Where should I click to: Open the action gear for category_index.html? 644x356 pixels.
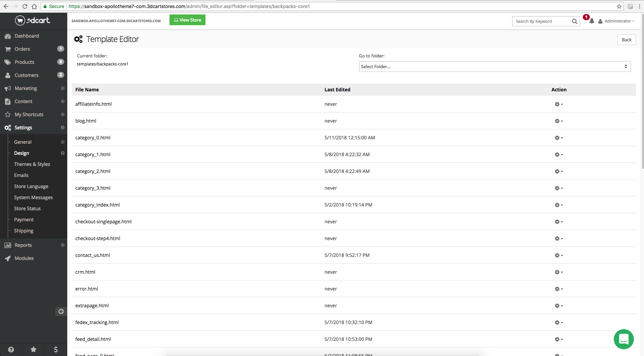559,205
